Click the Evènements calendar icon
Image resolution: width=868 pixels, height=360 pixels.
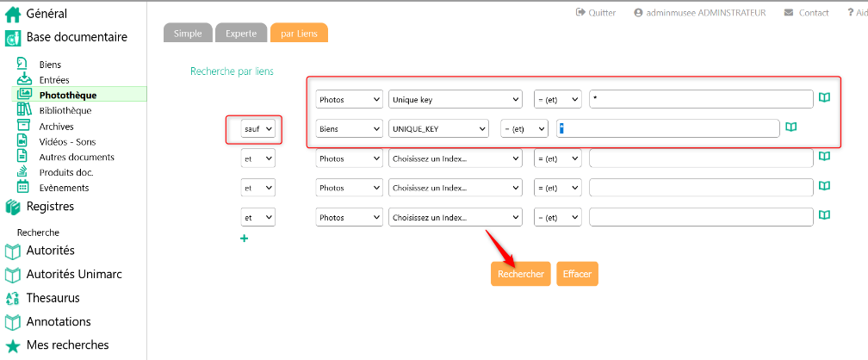pyautogui.click(x=24, y=187)
